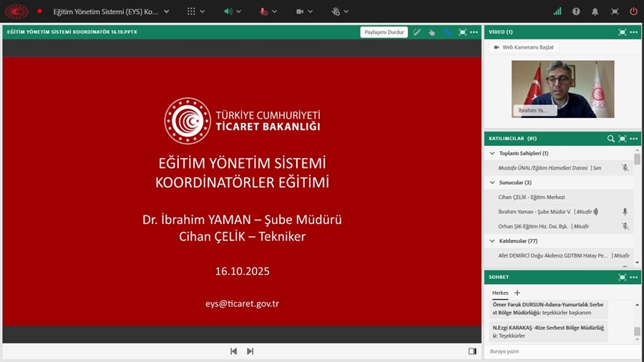Click the Paylaşımı Durdur button
The height and width of the screenshot is (362, 644).
[x=384, y=32]
